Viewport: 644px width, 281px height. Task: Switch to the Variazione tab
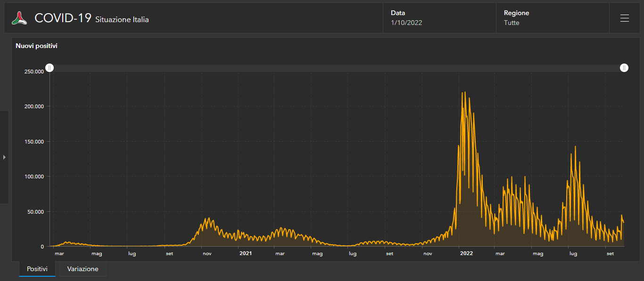83,269
